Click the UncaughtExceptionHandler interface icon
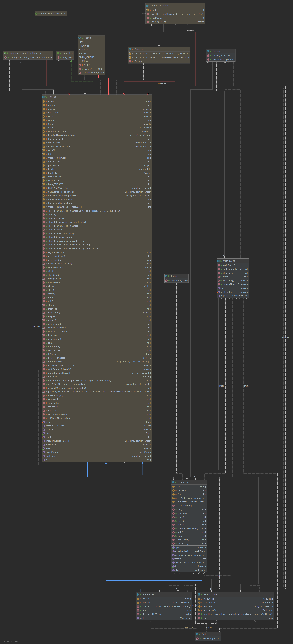 5,53
